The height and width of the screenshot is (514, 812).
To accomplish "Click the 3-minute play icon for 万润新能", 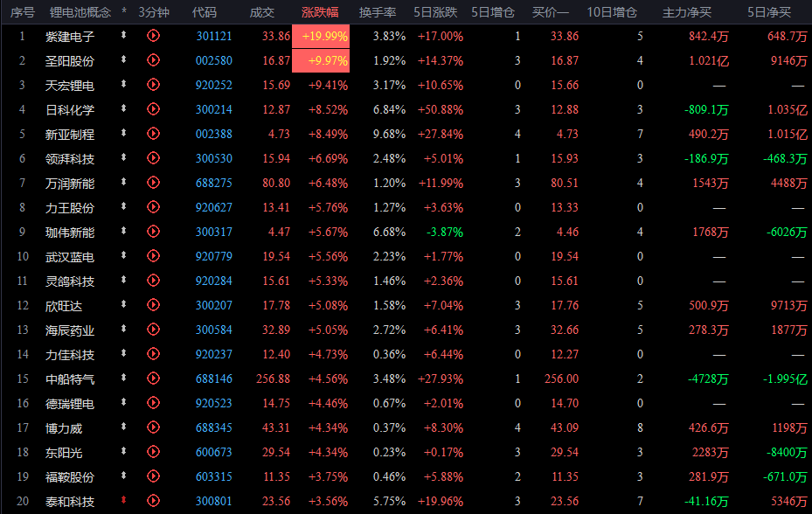I will click(x=153, y=183).
